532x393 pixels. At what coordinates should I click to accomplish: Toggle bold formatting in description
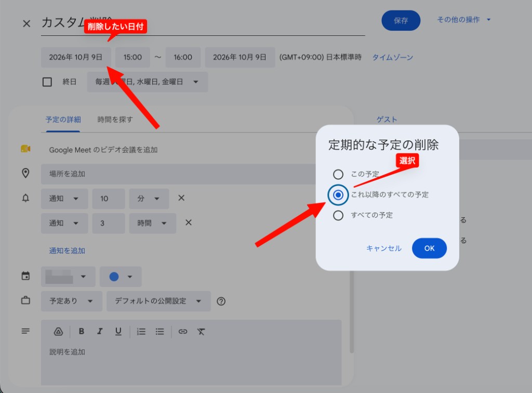82,331
